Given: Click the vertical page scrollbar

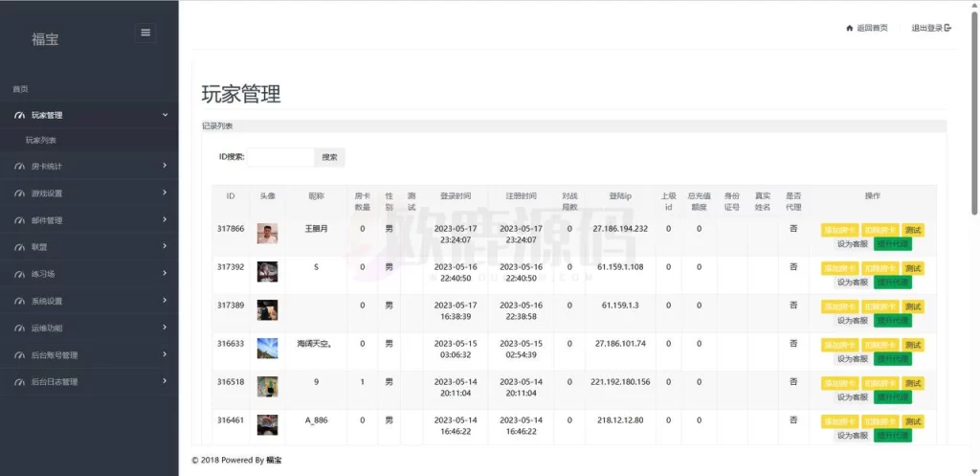Looking at the screenshot, I should pyautogui.click(x=975, y=113).
